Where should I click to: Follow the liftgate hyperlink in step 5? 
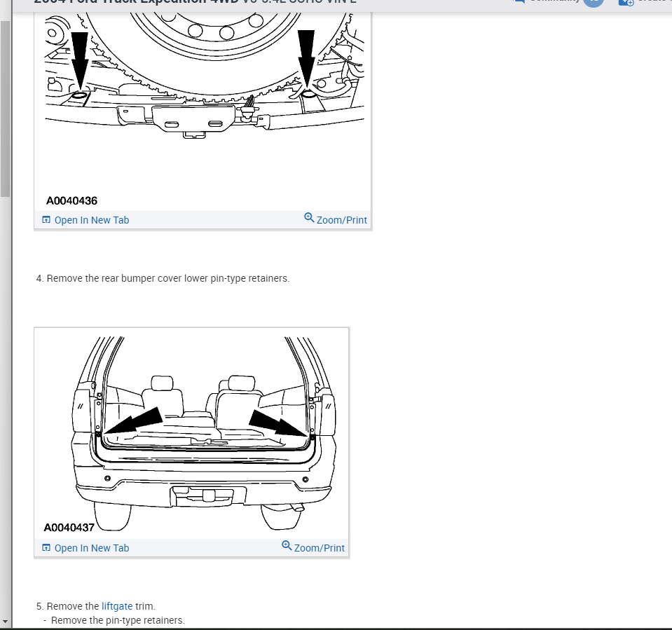coord(117,606)
